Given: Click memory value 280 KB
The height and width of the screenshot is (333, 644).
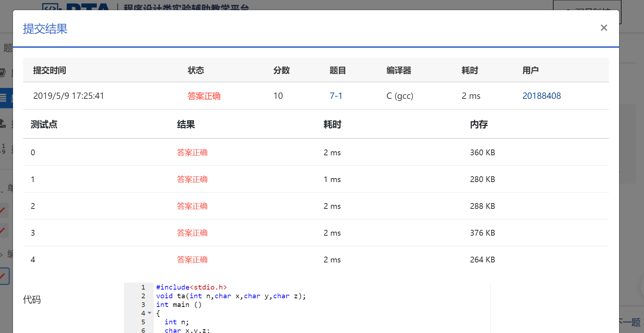Looking at the screenshot, I should coord(482,179).
